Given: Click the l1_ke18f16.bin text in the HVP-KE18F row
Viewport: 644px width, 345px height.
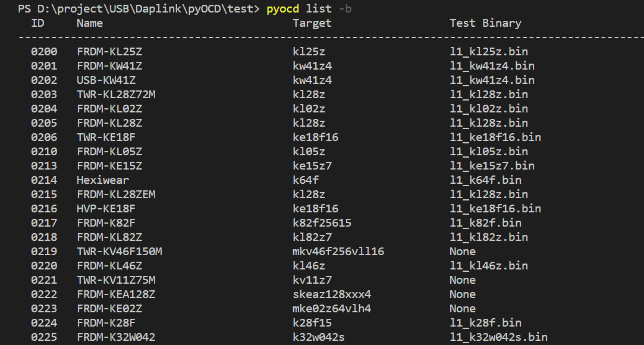Looking at the screenshot, I should click(x=495, y=209).
